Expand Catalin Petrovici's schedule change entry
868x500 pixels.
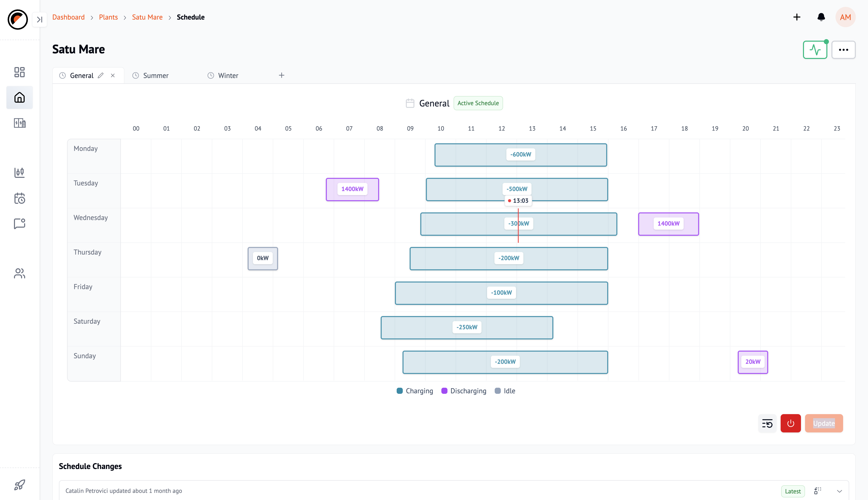[840, 491]
